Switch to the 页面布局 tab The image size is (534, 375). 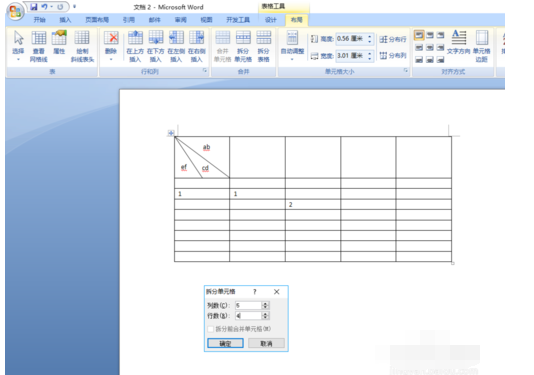[x=97, y=20]
